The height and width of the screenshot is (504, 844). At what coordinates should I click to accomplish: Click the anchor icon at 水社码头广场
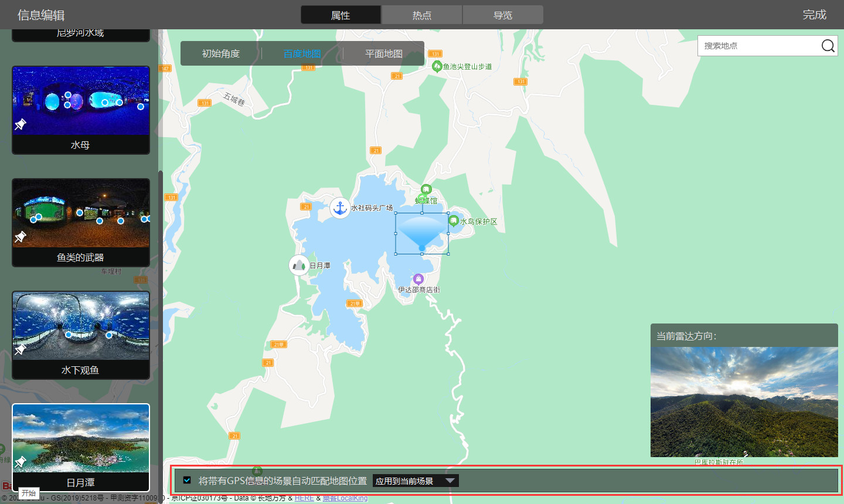pos(340,207)
